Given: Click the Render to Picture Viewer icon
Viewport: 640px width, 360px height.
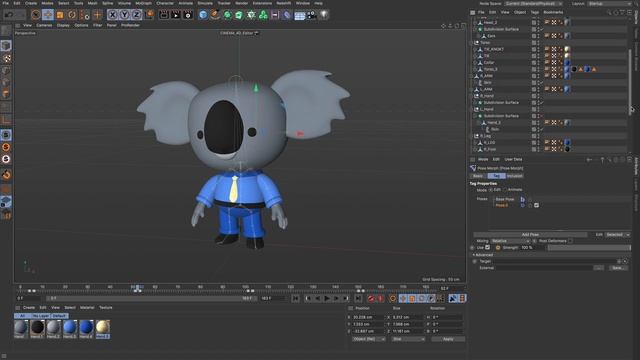Looking at the screenshot, I should [x=176, y=15].
